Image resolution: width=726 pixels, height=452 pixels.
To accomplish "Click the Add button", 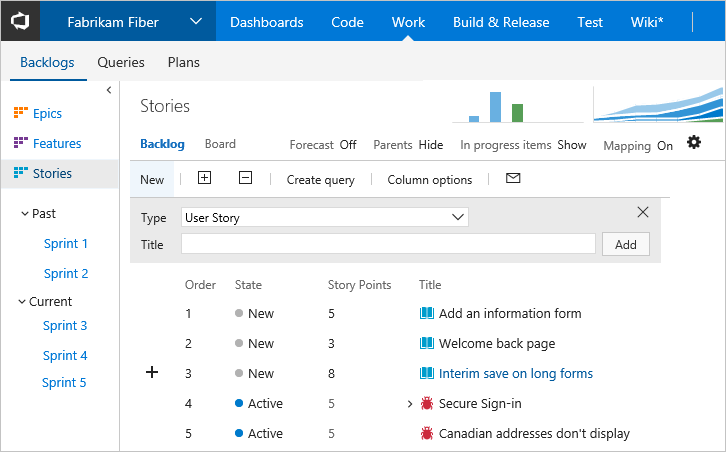I will 626,244.
